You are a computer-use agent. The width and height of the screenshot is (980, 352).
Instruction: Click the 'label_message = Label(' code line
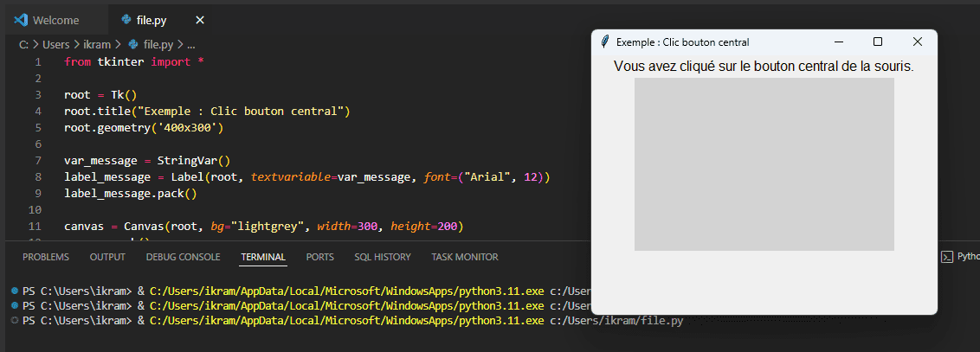tap(306, 177)
